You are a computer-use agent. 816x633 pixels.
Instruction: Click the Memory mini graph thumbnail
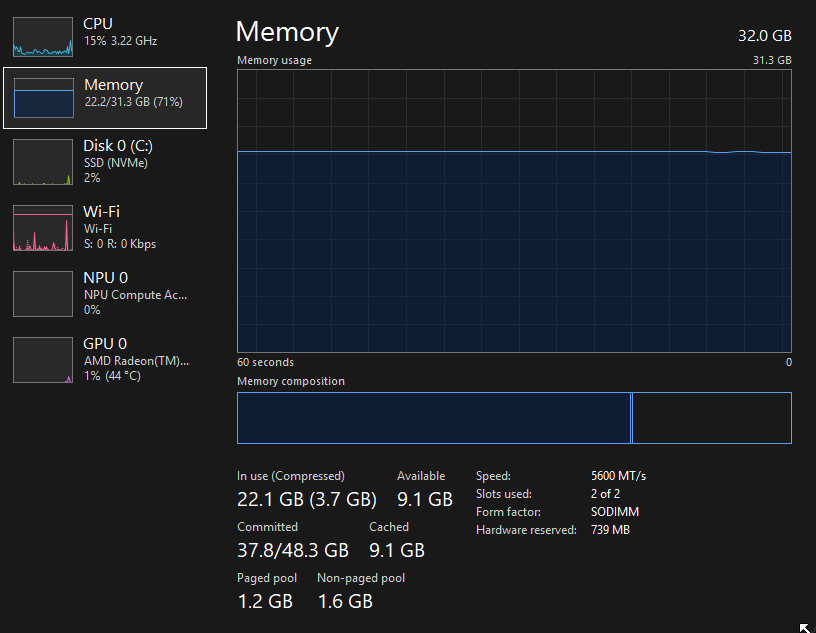pyautogui.click(x=44, y=98)
